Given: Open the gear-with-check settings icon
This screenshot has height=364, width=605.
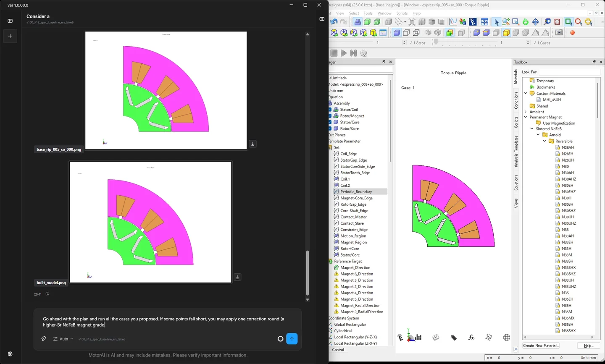Looking at the screenshot, I should 364,53.
